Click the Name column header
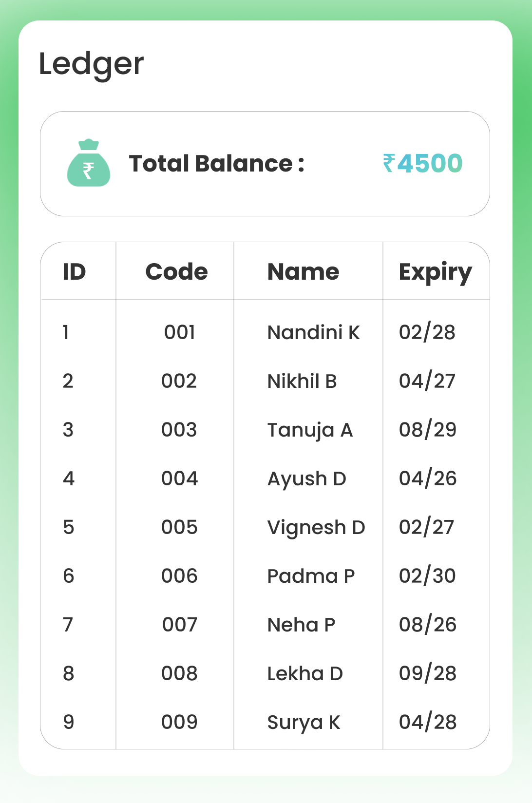The image size is (532, 803). pyautogui.click(x=303, y=272)
